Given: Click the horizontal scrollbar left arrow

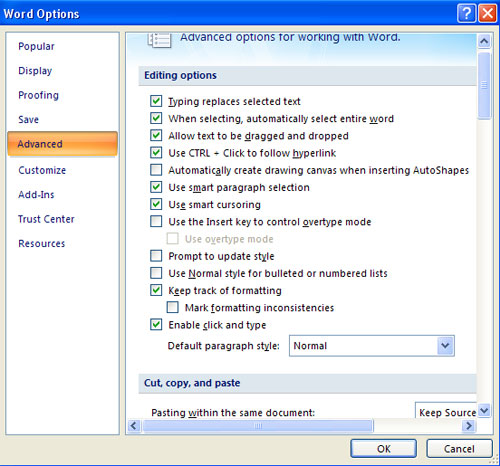Looking at the screenshot, I should point(134,425).
